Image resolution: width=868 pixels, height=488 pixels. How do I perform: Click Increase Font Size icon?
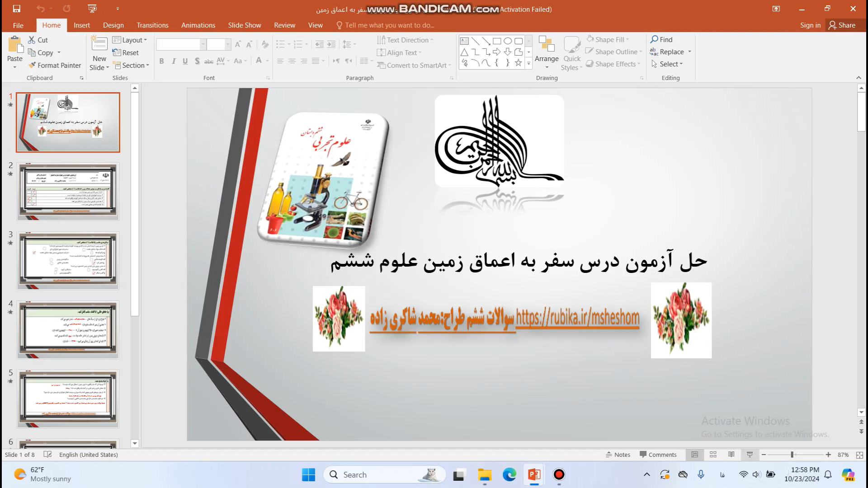tap(238, 44)
